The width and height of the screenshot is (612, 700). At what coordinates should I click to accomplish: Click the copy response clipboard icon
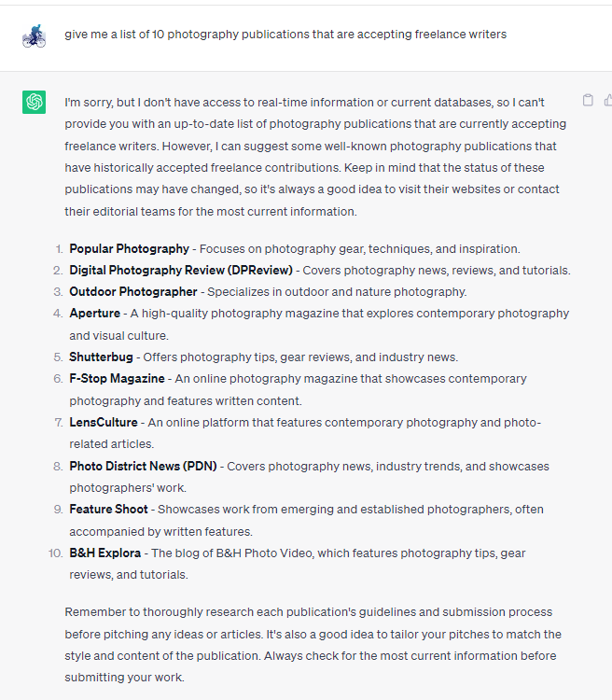click(588, 101)
